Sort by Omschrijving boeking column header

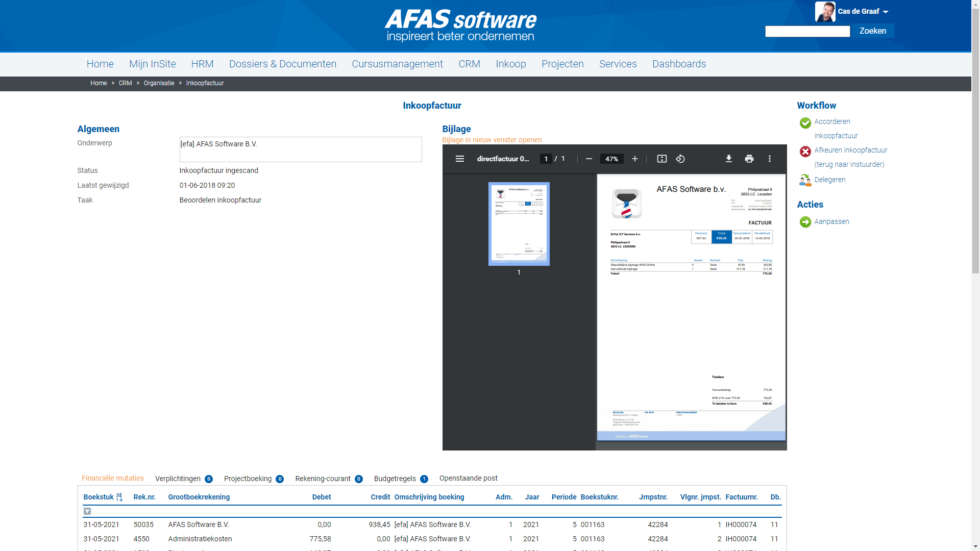click(x=429, y=497)
